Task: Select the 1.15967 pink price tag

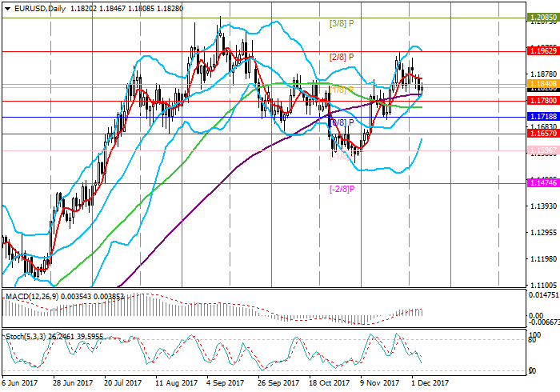Action: click(543, 150)
